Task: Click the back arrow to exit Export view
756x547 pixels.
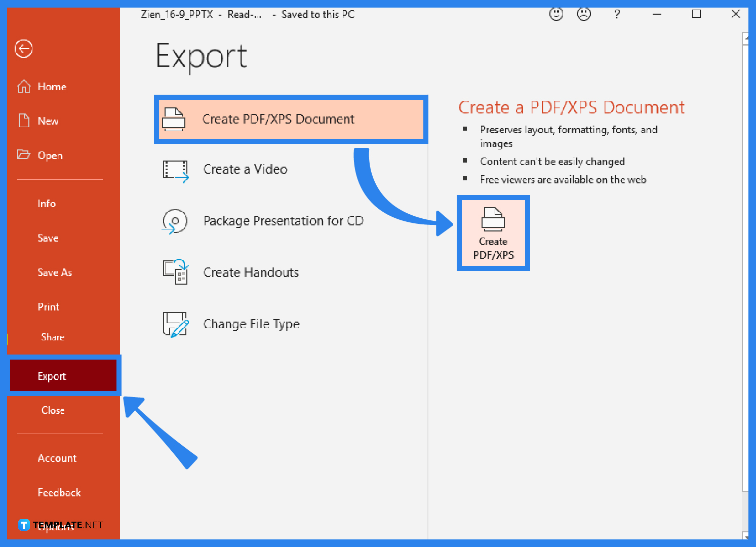Action: pyautogui.click(x=23, y=49)
